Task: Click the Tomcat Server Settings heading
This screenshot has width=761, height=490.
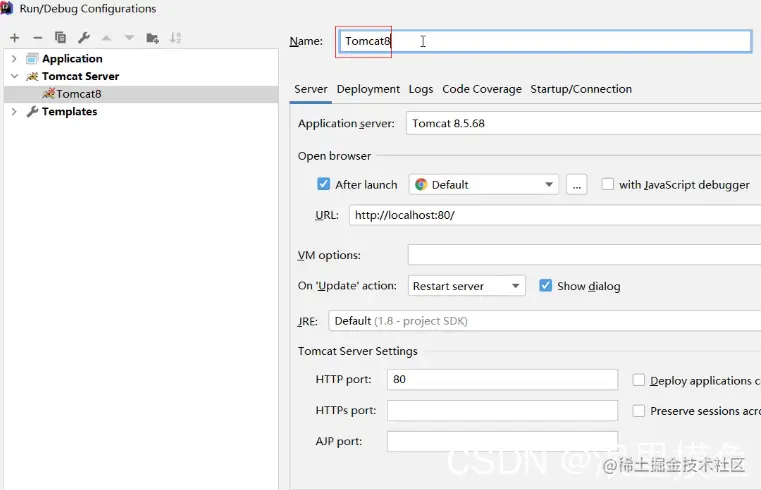Action: point(358,351)
